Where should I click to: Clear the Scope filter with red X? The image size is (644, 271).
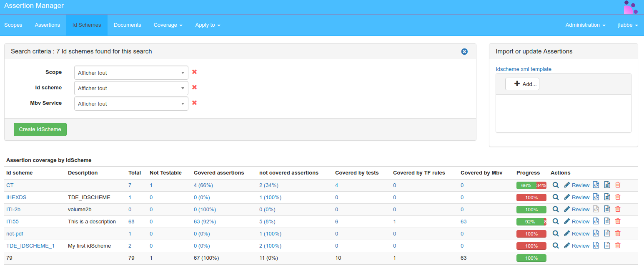[194, 72]
